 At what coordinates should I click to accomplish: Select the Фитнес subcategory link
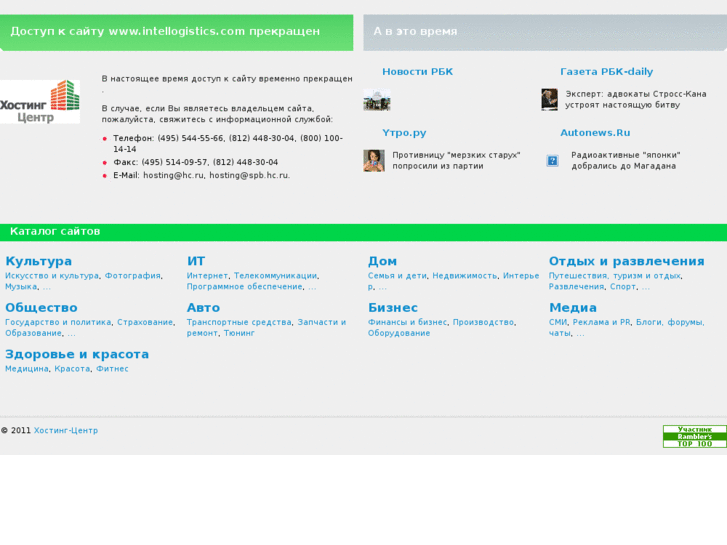(112, 369)
